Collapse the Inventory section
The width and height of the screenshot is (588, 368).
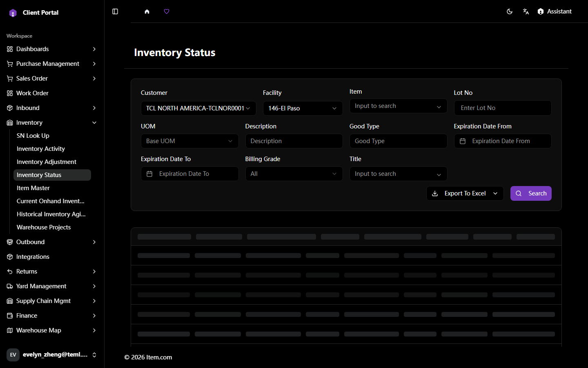click(x=94, y=123)
